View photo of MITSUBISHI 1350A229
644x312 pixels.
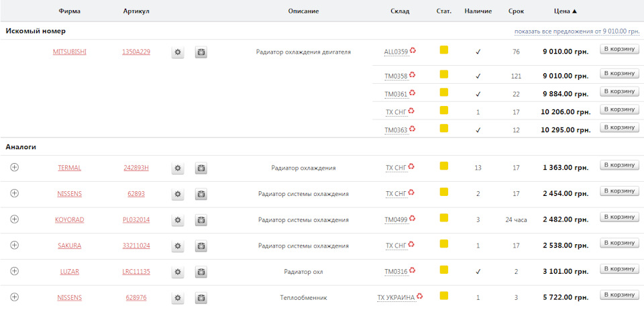(201, 52)
